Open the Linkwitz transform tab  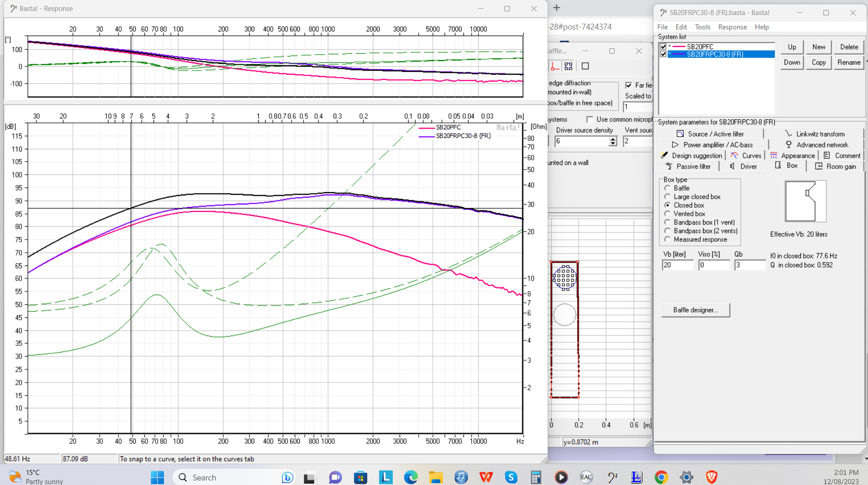[814, 134]
